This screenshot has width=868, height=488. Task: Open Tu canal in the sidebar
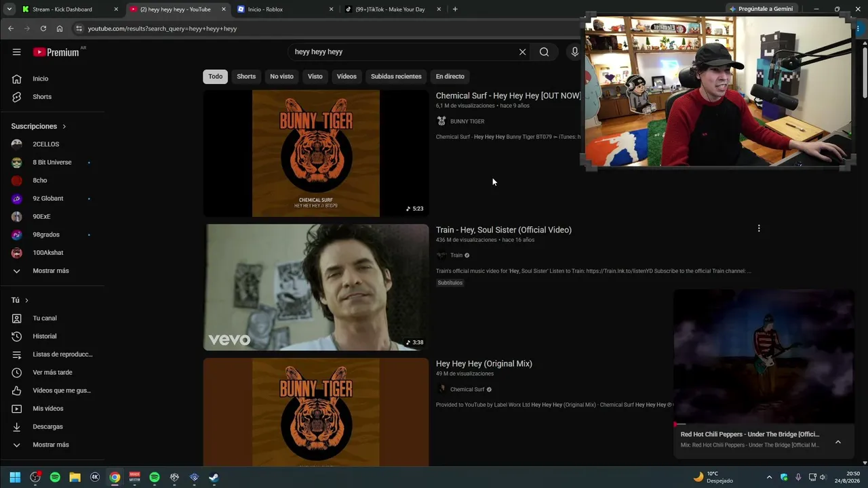coord(52,319)
